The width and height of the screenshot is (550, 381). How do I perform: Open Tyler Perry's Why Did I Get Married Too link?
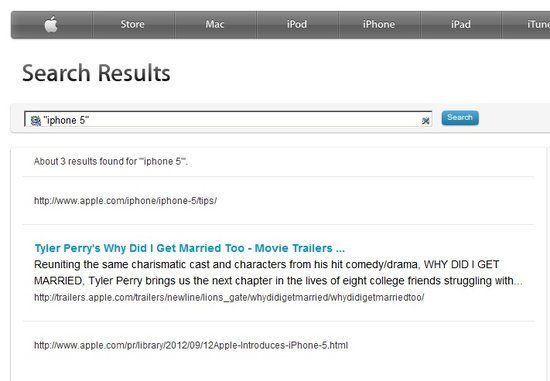click(189, 248)
